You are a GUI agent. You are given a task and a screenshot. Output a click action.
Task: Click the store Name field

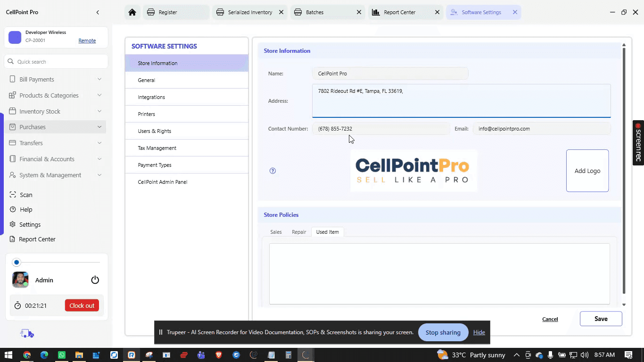(x=390, y=74)
